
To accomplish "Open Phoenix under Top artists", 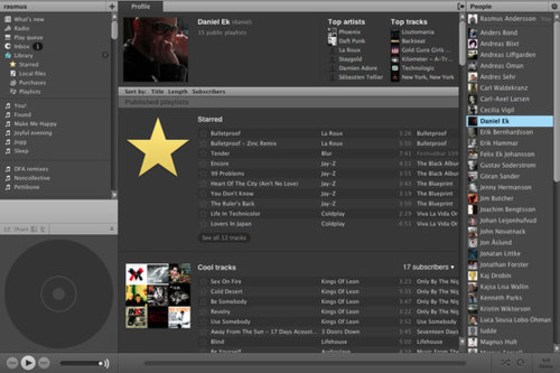I will [x=349, y=32].
